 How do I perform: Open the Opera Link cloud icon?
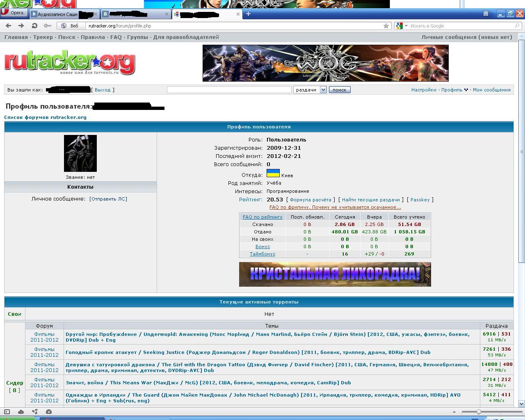point(21,412)
